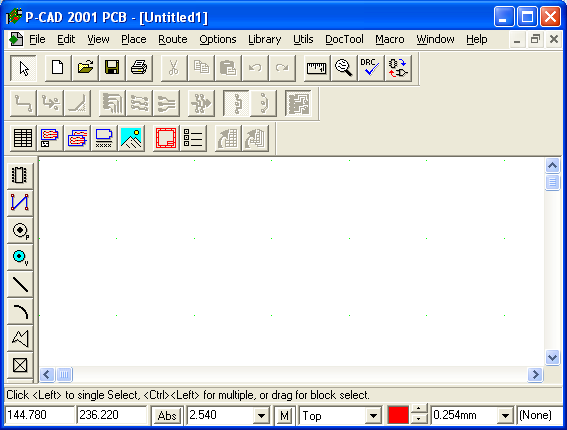Click the red layer color swatch
Viewport: 567px width, 430px height.
click(x=398, y=415)
